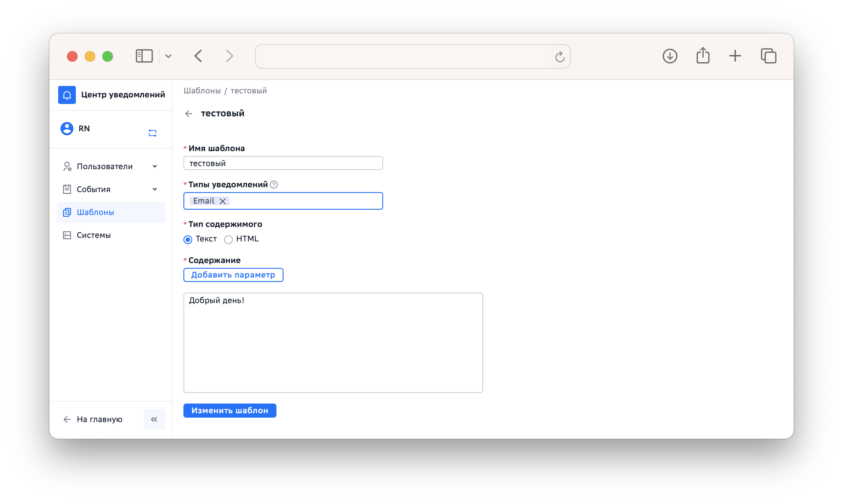Click the тестовый breadcrumb text
The image size is (843, 504).
pyautogui.click(x=249, y=91)
